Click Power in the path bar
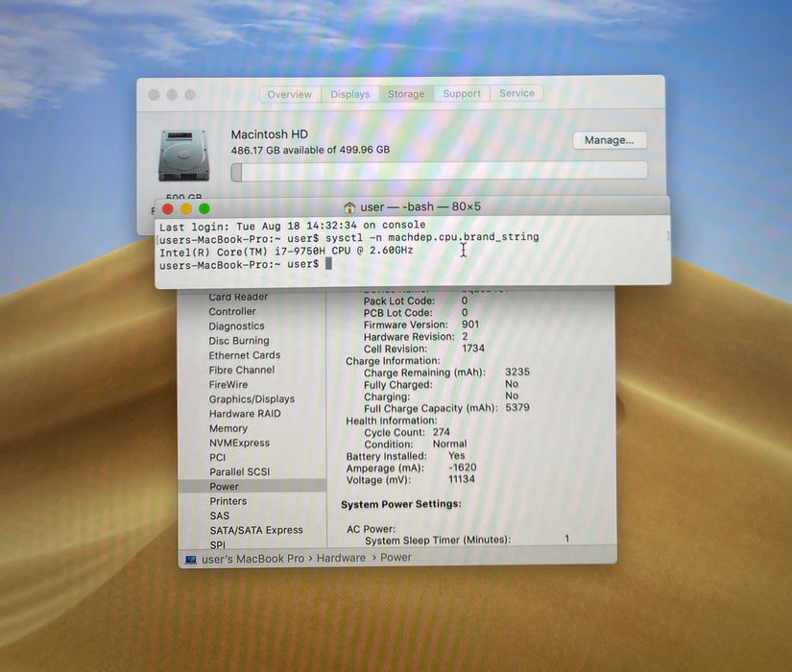The height and width of the screenshot is (672, 792). [x=396, y=558]
